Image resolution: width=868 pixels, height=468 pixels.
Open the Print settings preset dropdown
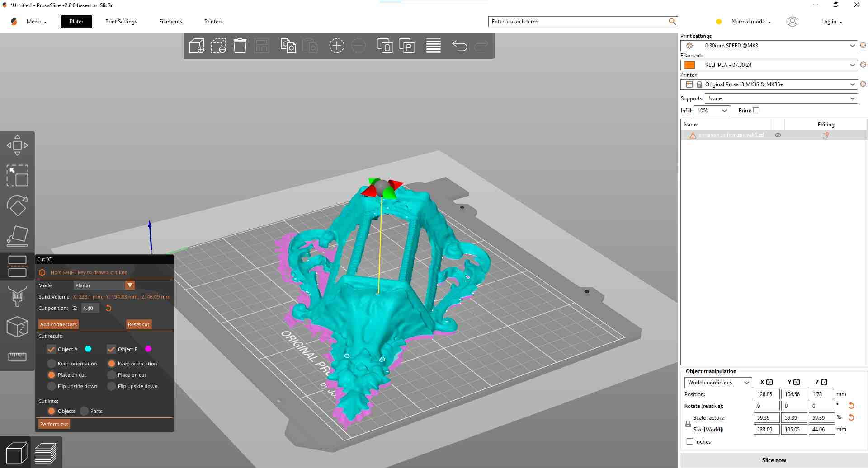pos(769,45)
